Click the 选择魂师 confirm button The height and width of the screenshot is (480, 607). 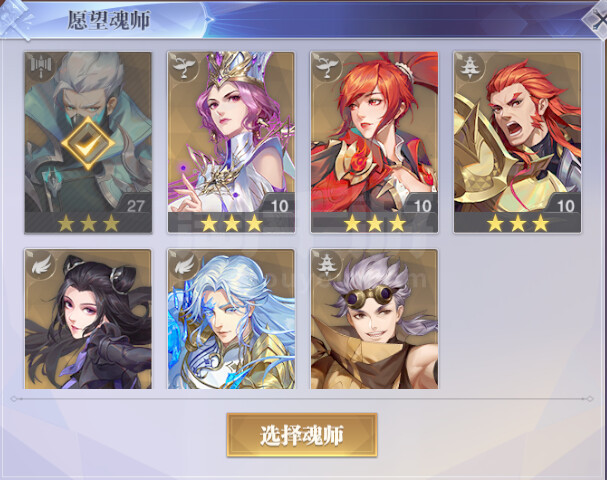[x=302, y=435]
